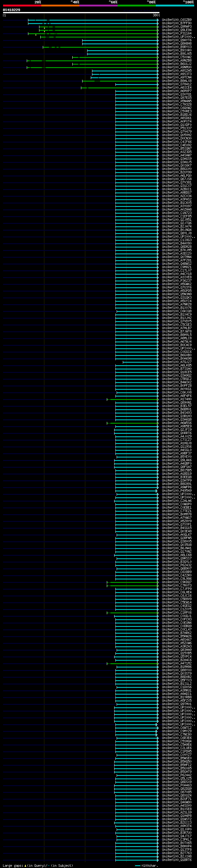The image size is (197, 868).
Task: Click label UniRef100_C7H3Z8
Action: click(x=177, y=104)
